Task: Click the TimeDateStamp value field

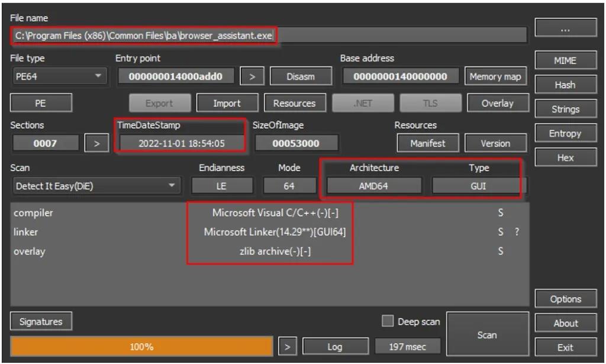Action: point(182,143)
